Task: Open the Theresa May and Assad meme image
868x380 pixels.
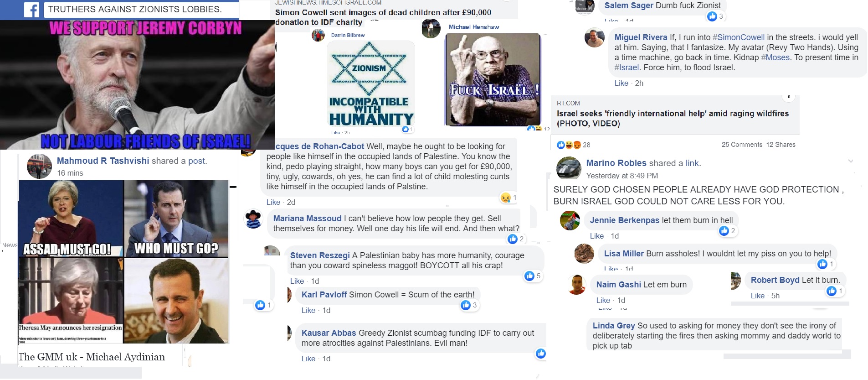Action: pyautogui.click(x=123, y=261)
